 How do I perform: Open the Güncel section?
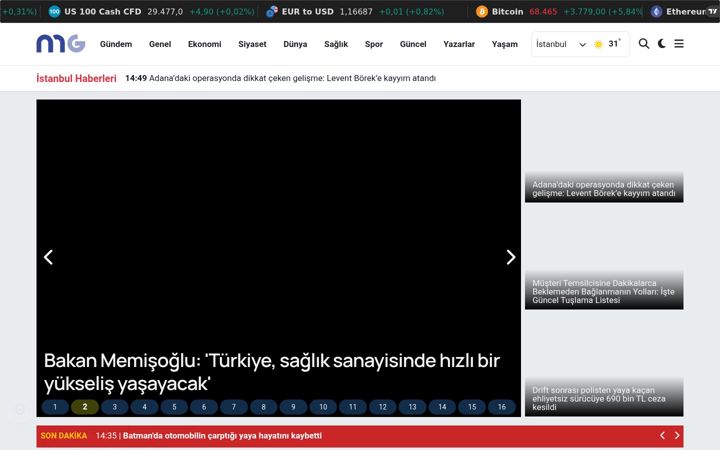(x=413, y=44)
